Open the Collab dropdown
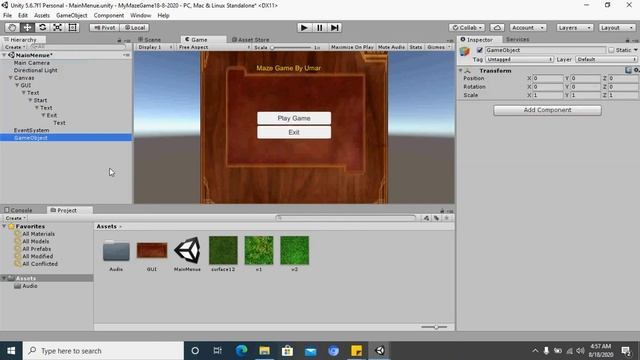Viewport: 640px width, 360px height. coord(467,28)
